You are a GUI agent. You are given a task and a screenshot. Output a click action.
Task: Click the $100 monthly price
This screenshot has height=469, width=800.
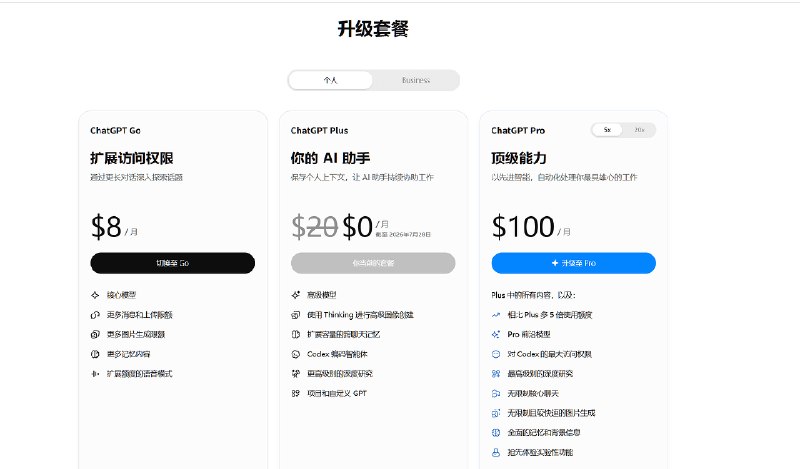pyautogui.click(x=523, y=227)
